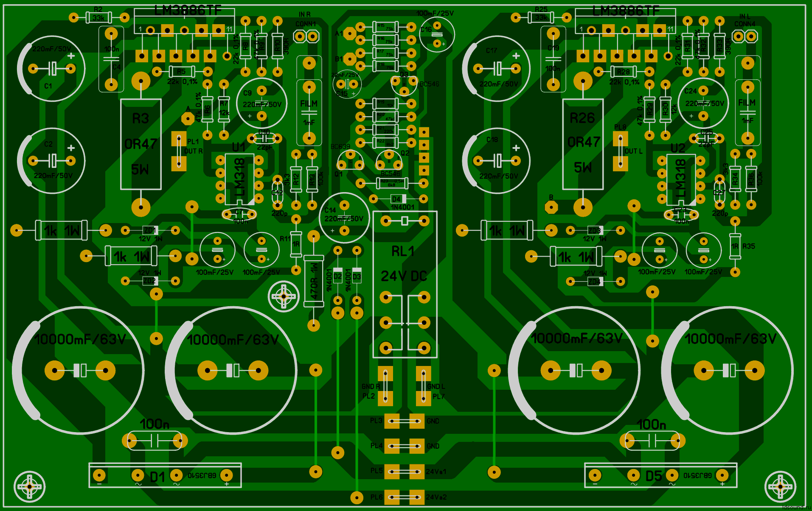Select the ZD1 zener diode

coord(150,230)
